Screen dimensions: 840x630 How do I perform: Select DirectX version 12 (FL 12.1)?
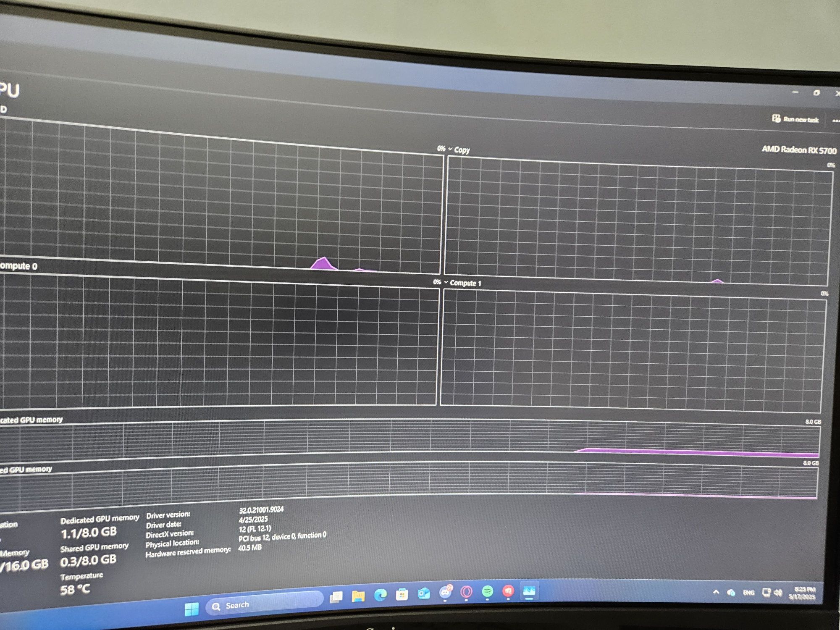255,528
